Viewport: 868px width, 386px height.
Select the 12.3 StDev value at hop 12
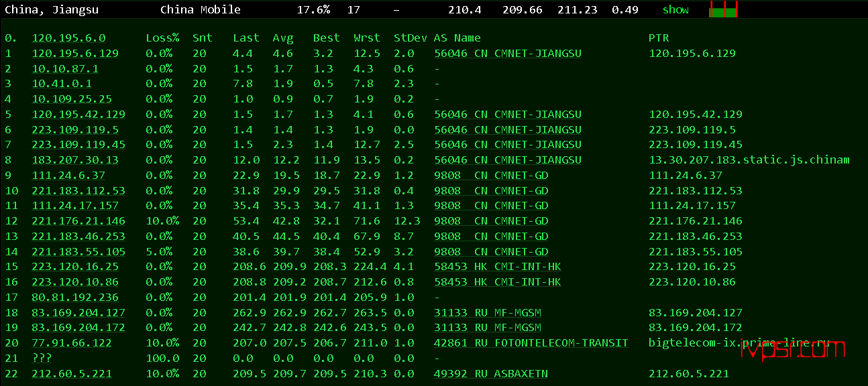[x=407, y=221]
